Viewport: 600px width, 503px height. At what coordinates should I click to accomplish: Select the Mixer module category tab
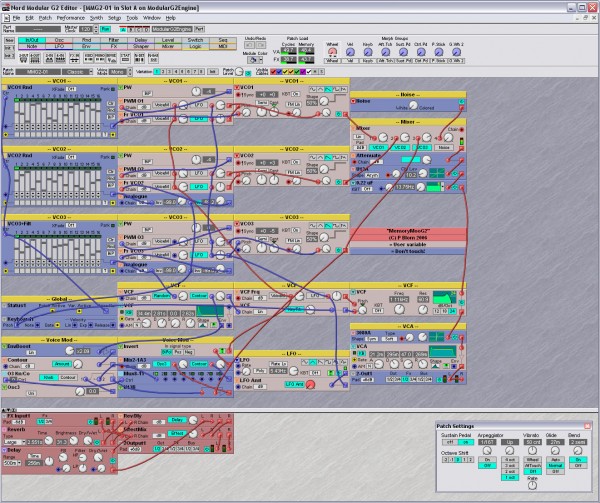pos(168,46)
